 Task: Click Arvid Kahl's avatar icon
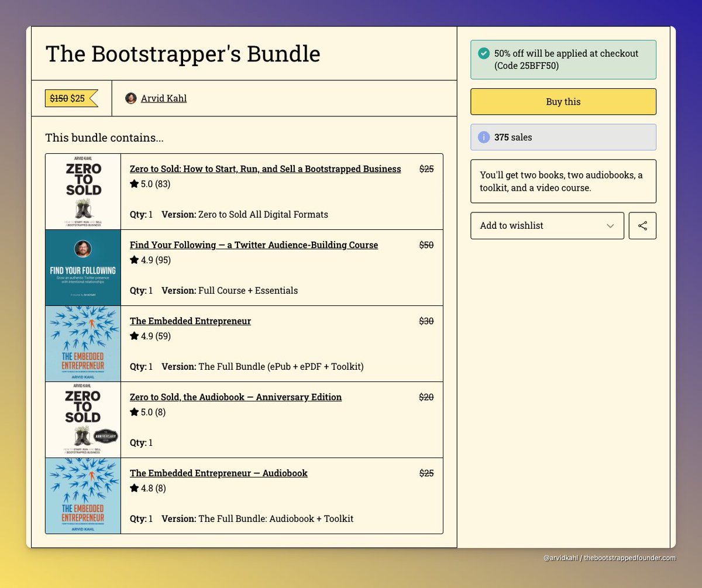tap(130, 98)
